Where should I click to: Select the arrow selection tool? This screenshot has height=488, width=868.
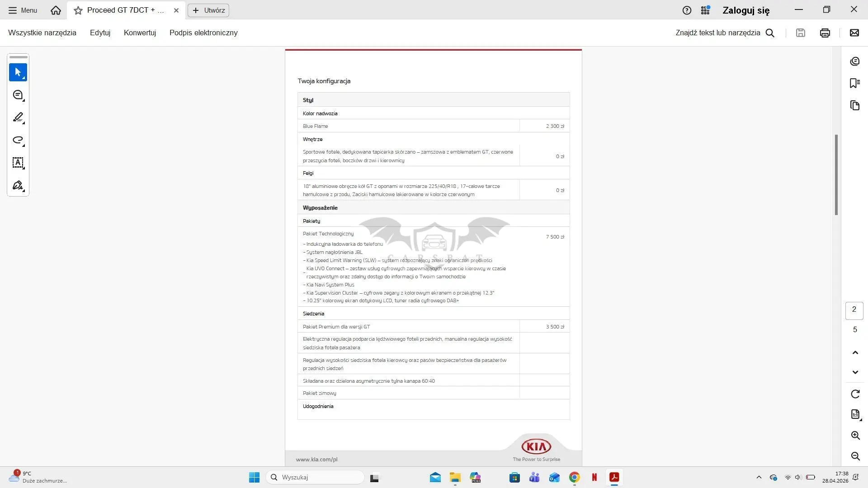18,72
